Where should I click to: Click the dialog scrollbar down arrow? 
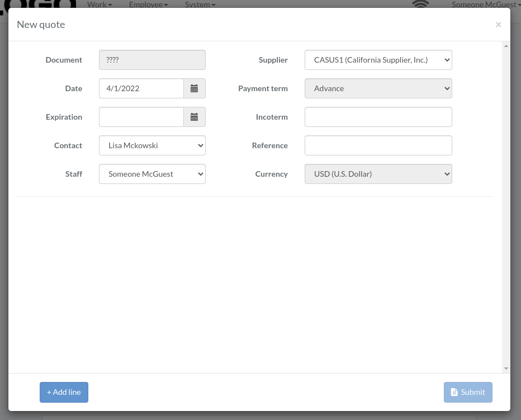(506, 369)
